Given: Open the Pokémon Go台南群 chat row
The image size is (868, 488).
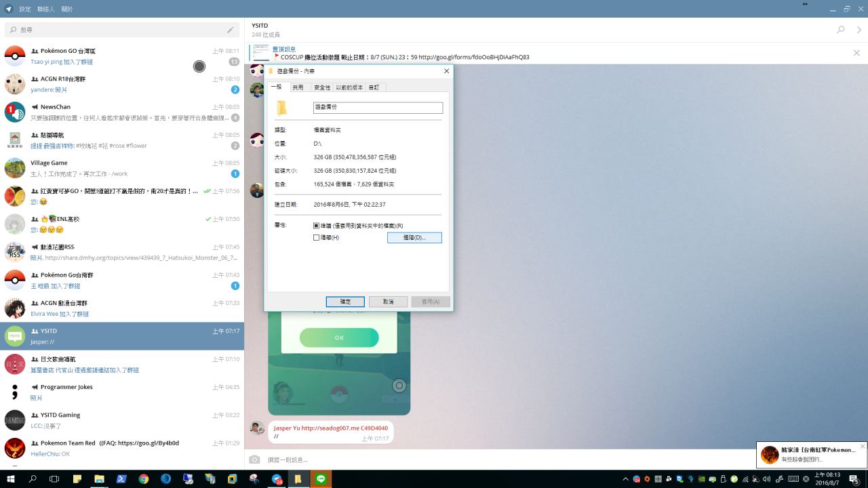Looking at the screenshot, I should click(122, 280).
